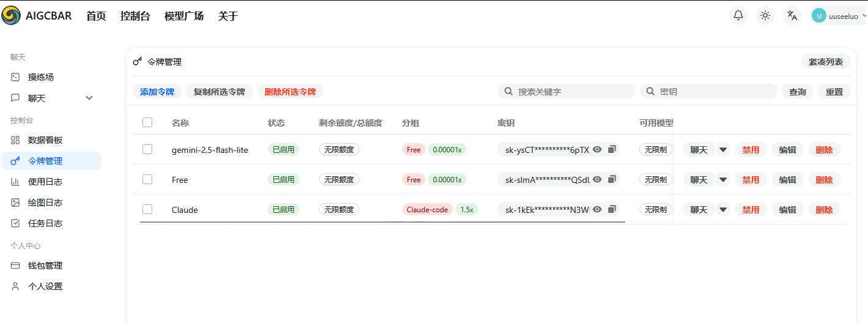Click the Claude-code group tag
Screen dimensions: 868x323
[427, 209]
